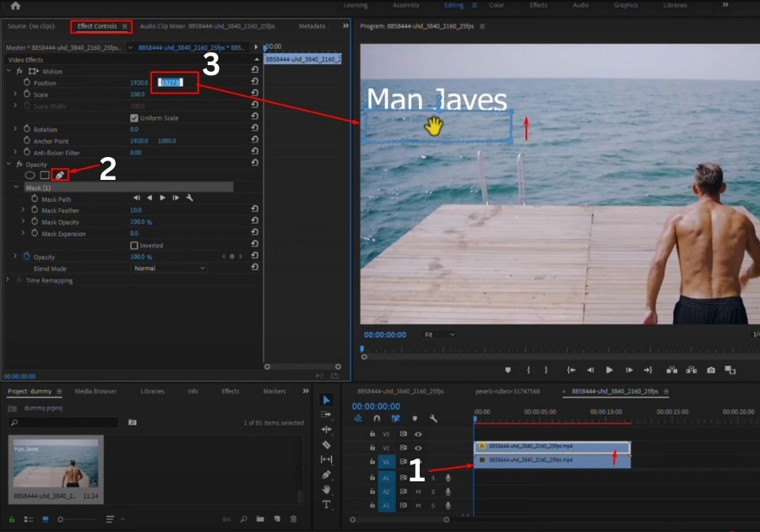The height and width of the screenshot is (532, 760).
Task: Collapse the Motion effect
Action: click(8, 71)
